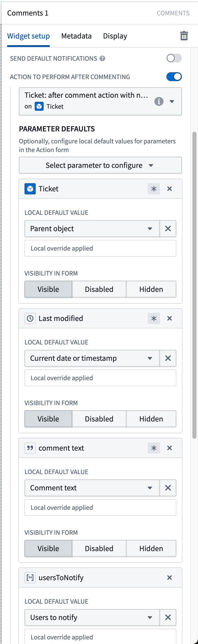This screenshot has width=198, height=644.
Task: Switch to Display tab
Action: pyautogui.click(x=115, y=36)
